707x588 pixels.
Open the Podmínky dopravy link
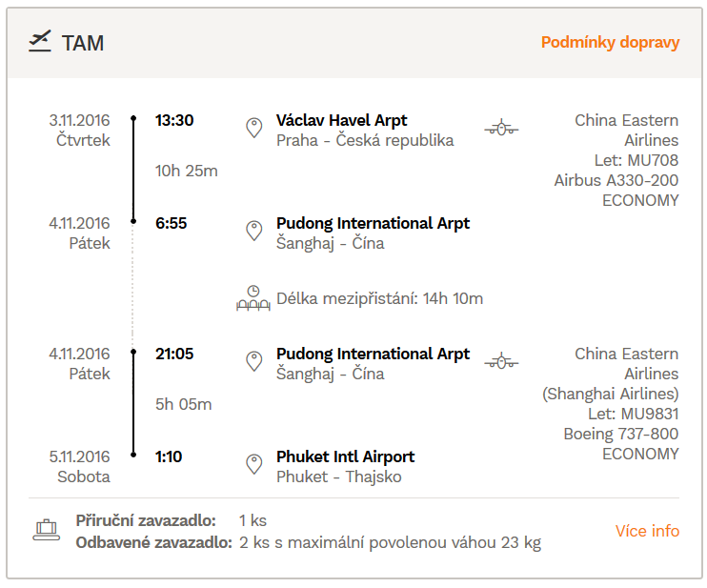(x=610, y=42)
